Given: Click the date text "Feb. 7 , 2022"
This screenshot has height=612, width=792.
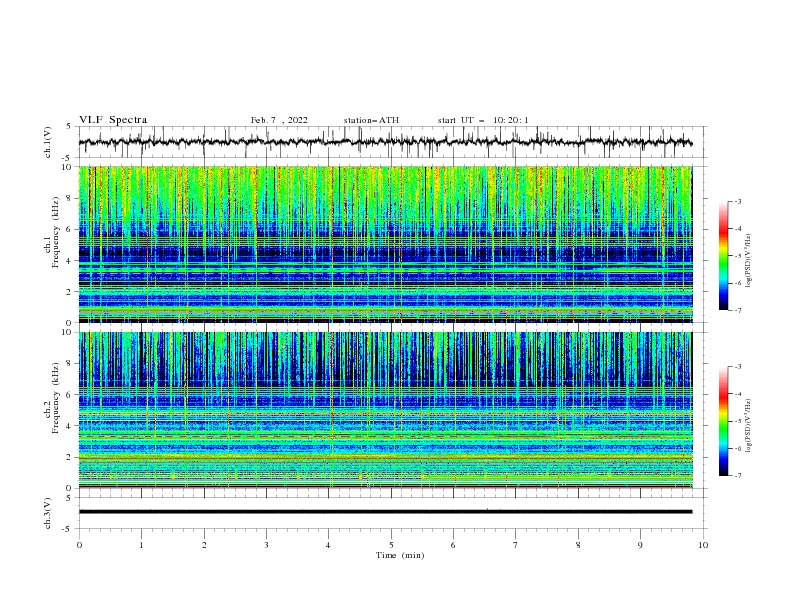Looking at the screenshot, I should point(279,120).
